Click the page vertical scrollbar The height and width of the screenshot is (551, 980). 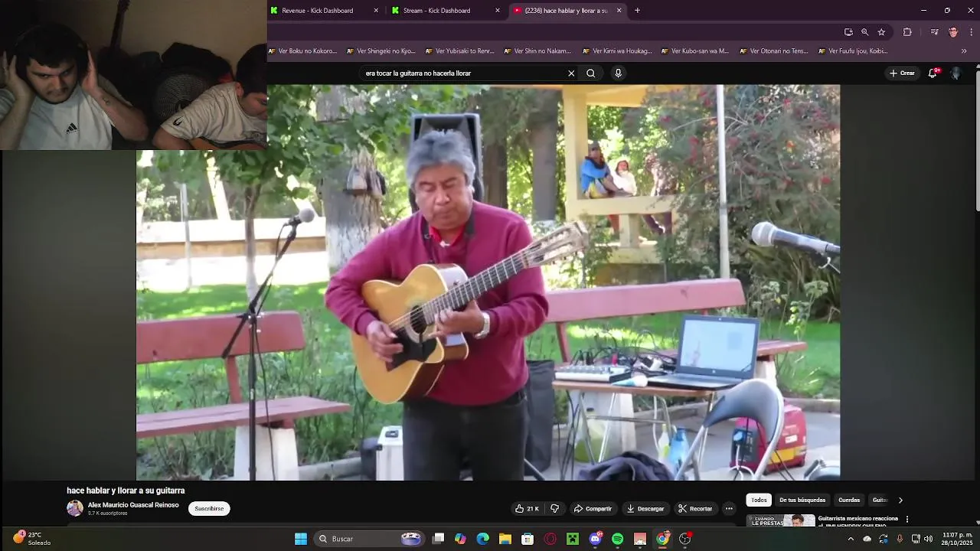(977, 138)
